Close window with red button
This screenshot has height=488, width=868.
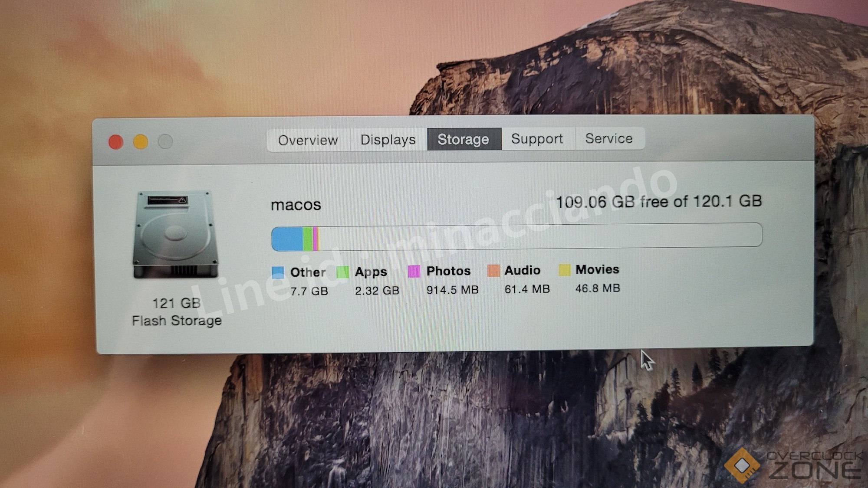pyautogui.click(x=116, y=142)
